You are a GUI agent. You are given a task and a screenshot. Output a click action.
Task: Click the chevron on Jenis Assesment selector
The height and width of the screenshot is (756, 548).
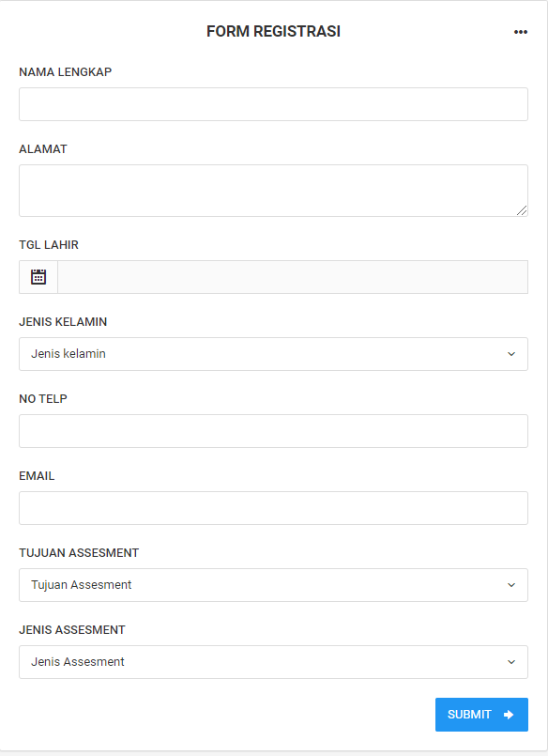pos(512,662)
